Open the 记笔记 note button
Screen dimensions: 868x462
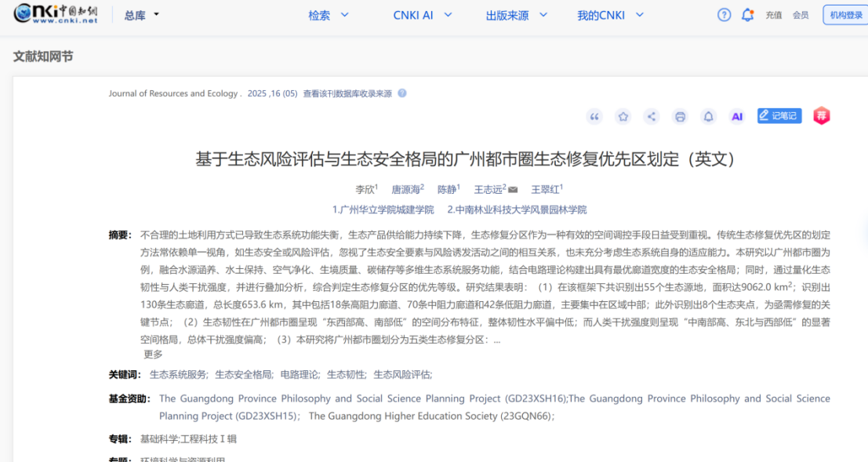pos(779,116)
